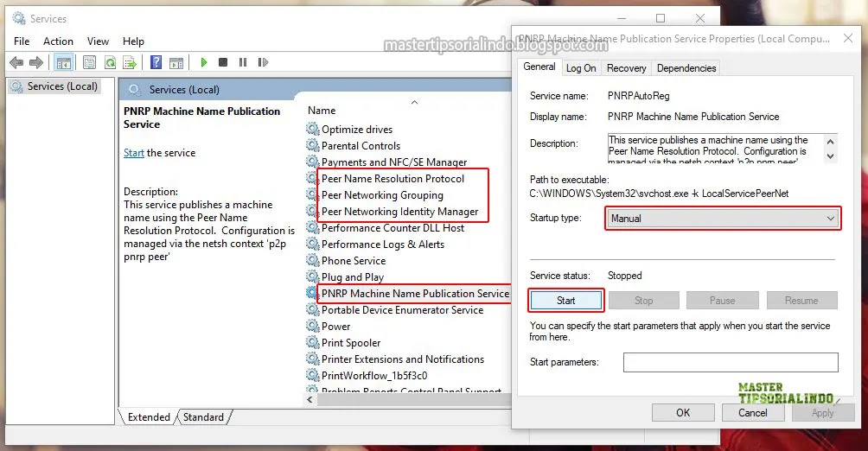Select 'Peer Networking Grouping' service row

point(382,194)
